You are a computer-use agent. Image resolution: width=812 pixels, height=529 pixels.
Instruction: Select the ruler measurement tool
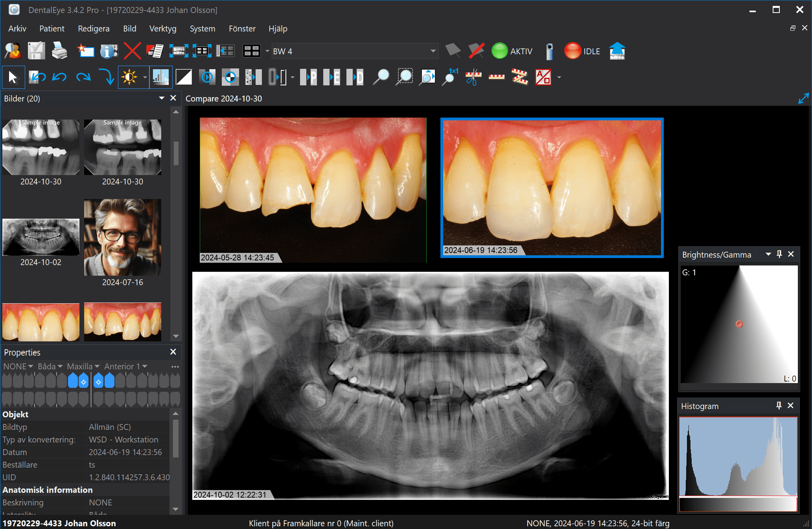coord(496,77)
